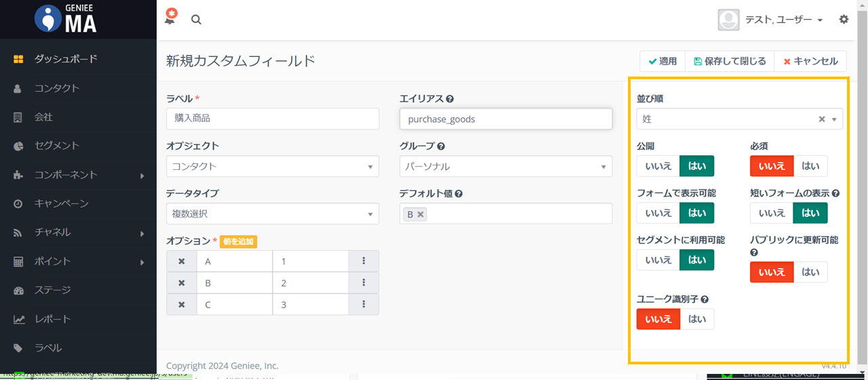Image resolution: width=868 pixels, height=380 pixels.
Task: Click the reorder handle for option A
Action: click(364, 261)
